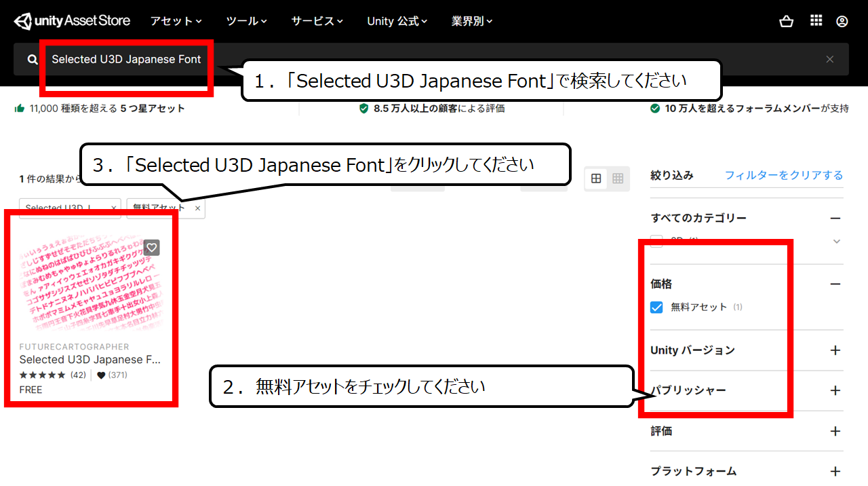The width and height of the screenshot is (868, 486).
Task: Expand the 評価 section
Action: coord(835,431)
